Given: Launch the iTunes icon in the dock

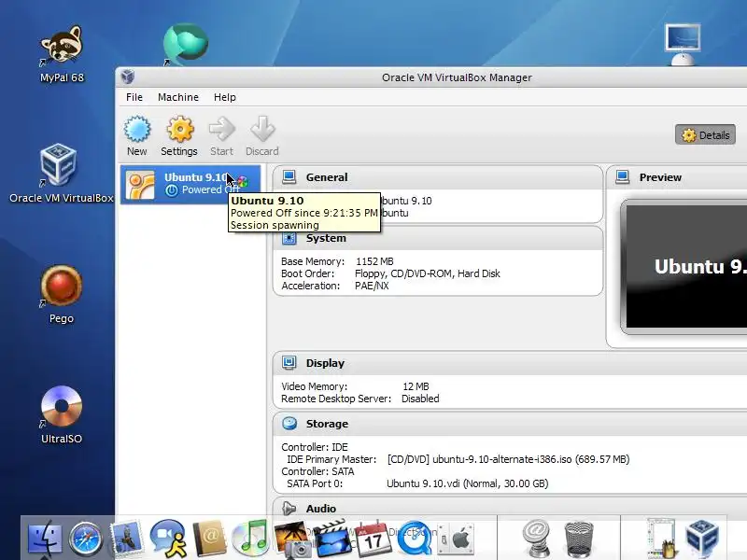Looking at the screenshot, I should point(249,539).
